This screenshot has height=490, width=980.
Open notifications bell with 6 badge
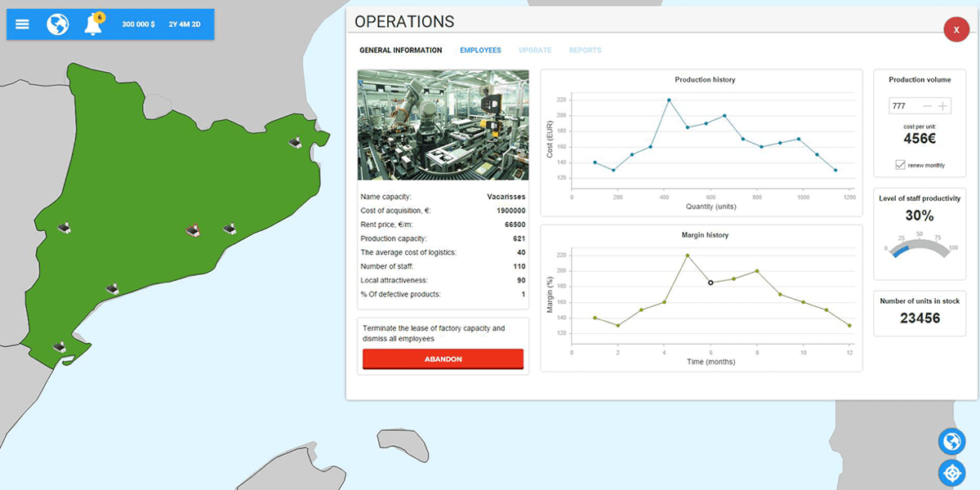click(x=93, y=24)
